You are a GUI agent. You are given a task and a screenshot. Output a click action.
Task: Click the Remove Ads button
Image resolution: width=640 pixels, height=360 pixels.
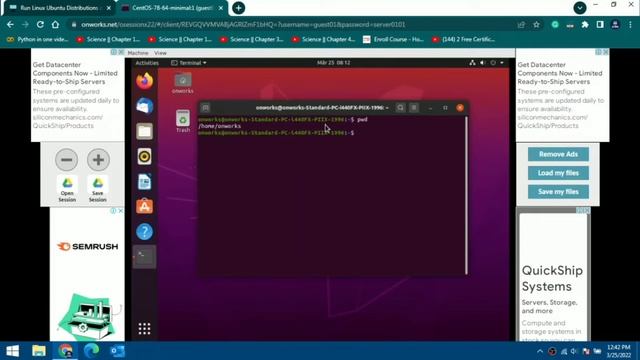tap(558, 154)
